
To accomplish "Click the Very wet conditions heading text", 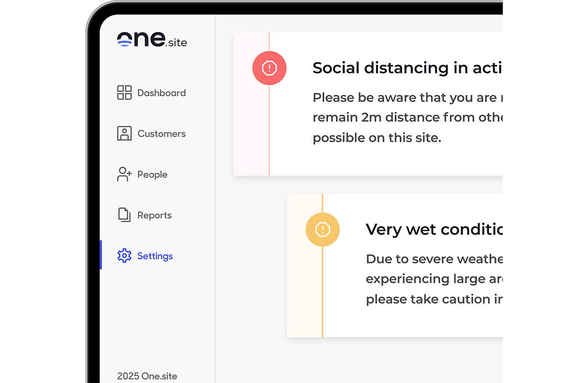I will tap(433, 229).
